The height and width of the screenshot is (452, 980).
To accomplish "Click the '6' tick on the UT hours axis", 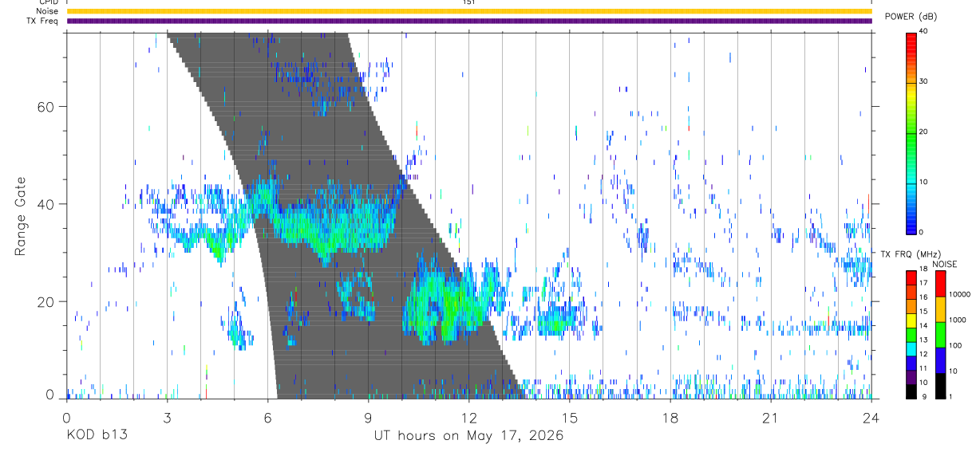I will (x=267, y=418).
